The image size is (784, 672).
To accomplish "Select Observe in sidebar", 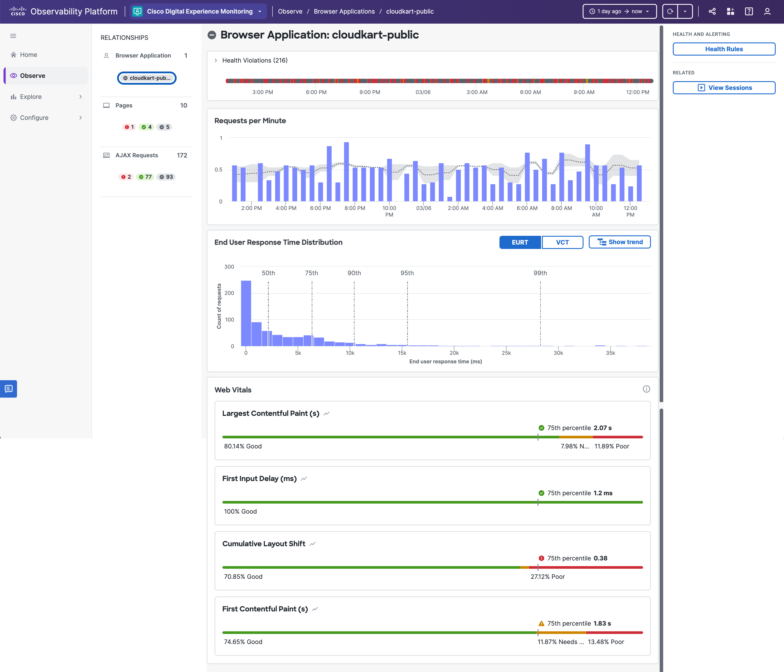I will pyautogui.click(x=46, y=76).
